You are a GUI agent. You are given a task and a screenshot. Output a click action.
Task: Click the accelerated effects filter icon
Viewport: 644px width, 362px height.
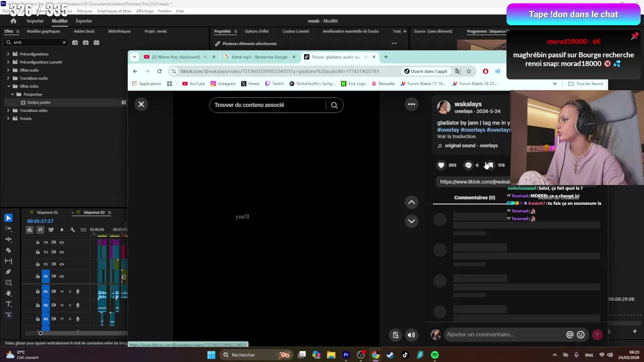pos(74,43)
